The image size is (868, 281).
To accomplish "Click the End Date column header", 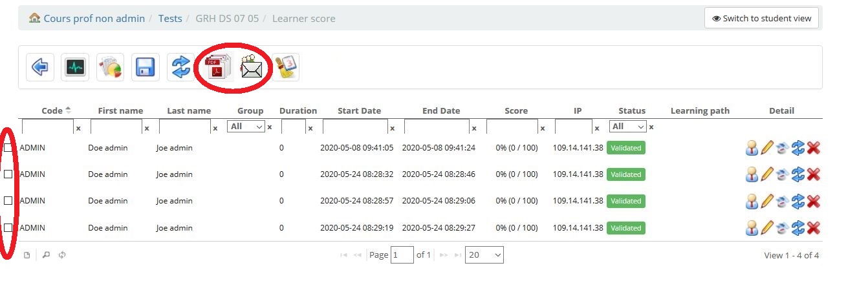I will click(x=441, y=110).
